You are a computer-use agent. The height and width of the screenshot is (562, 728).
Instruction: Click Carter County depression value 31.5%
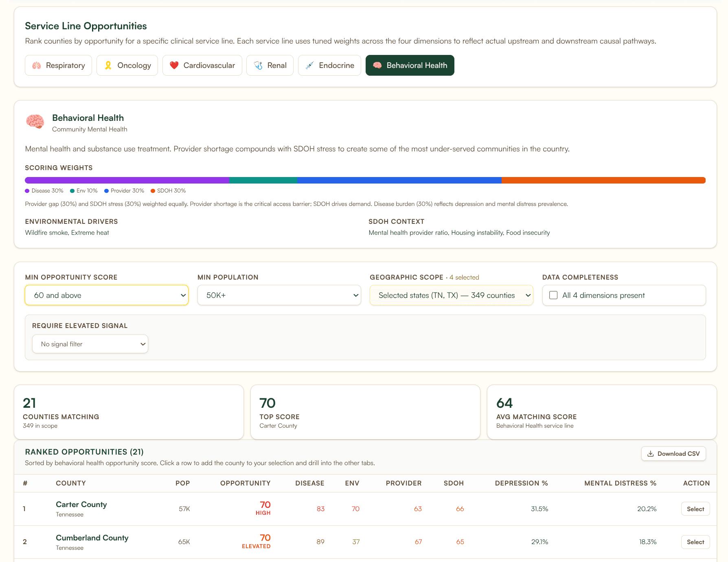[539, 509]
